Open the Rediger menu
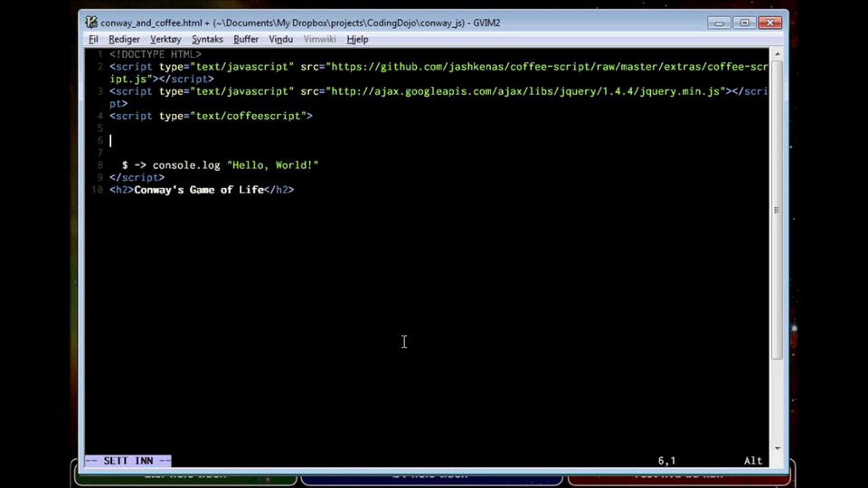The height and width of the screenshot is (488, 868). pyautogui.click(x=124, y=39)
